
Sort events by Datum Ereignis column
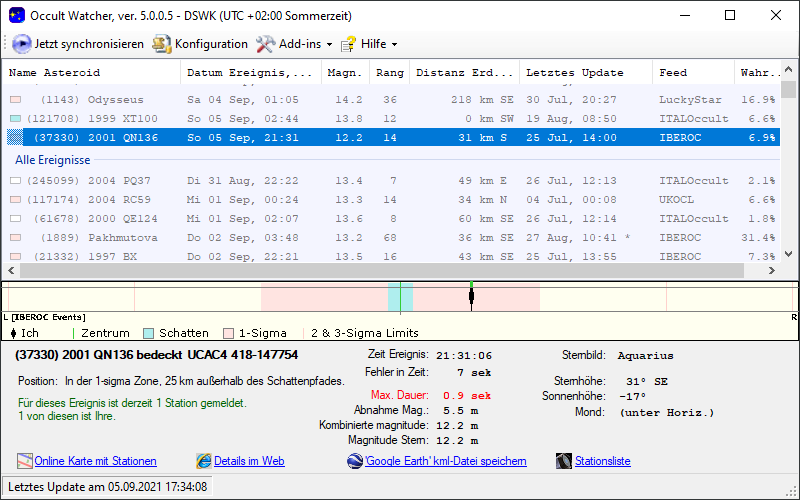coord(250,73)
